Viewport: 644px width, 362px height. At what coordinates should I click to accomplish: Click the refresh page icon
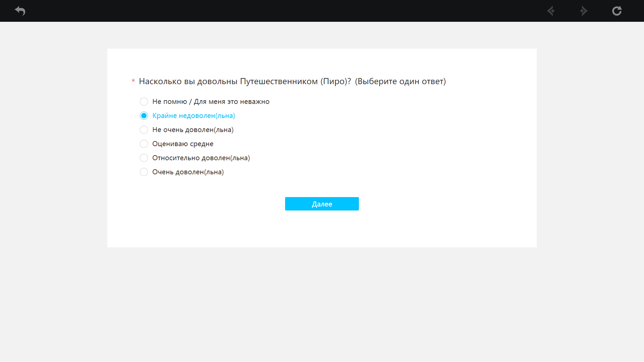tap(617, 11)
